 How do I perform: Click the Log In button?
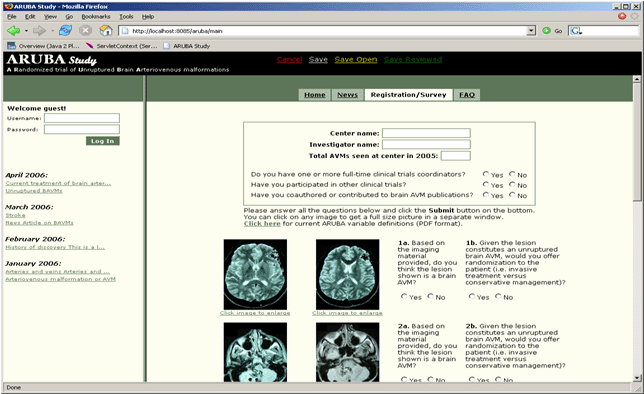(x=103, y=141)
